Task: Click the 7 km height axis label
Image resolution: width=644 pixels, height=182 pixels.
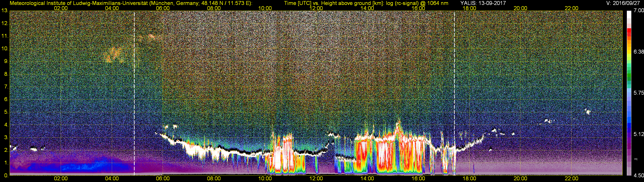Action: click(6, 87)
